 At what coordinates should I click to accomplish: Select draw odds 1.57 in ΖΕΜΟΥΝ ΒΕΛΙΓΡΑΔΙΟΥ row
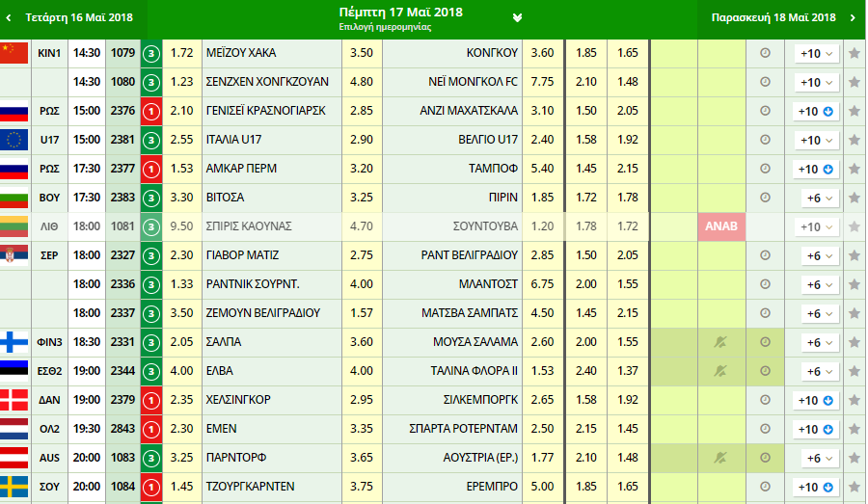361,313
